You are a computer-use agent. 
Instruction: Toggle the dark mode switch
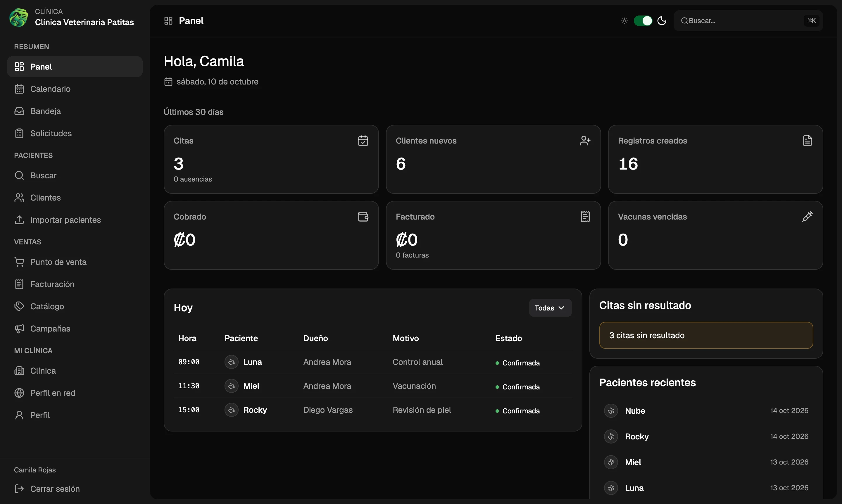643,21
